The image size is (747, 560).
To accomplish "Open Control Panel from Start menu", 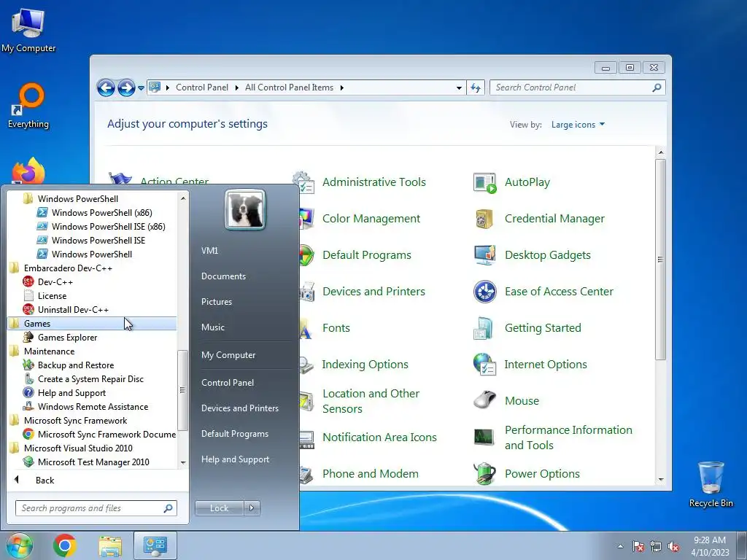I will (228, 383).
